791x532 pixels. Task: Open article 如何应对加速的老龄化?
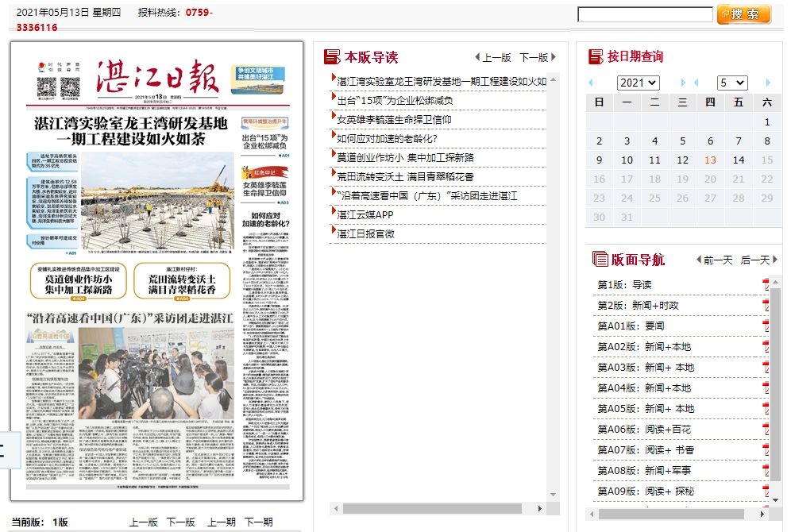tap(387, 139)
